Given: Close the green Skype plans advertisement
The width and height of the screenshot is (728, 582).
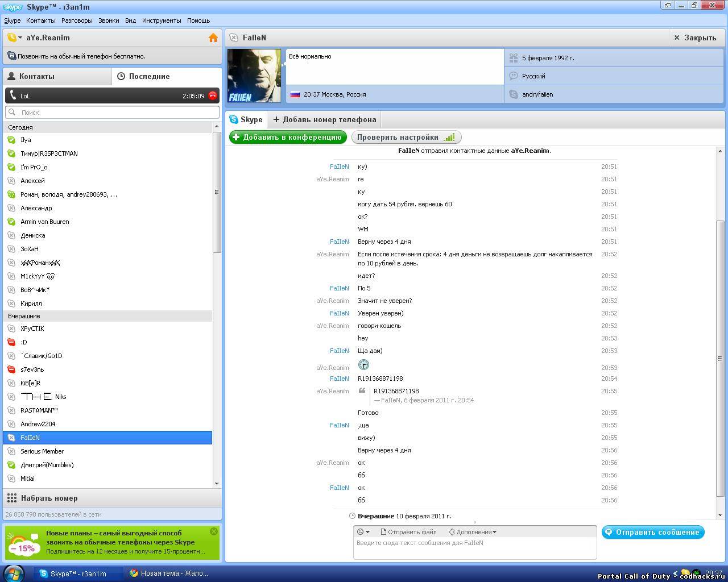Looking at the screenshot, I should [214, 531].
